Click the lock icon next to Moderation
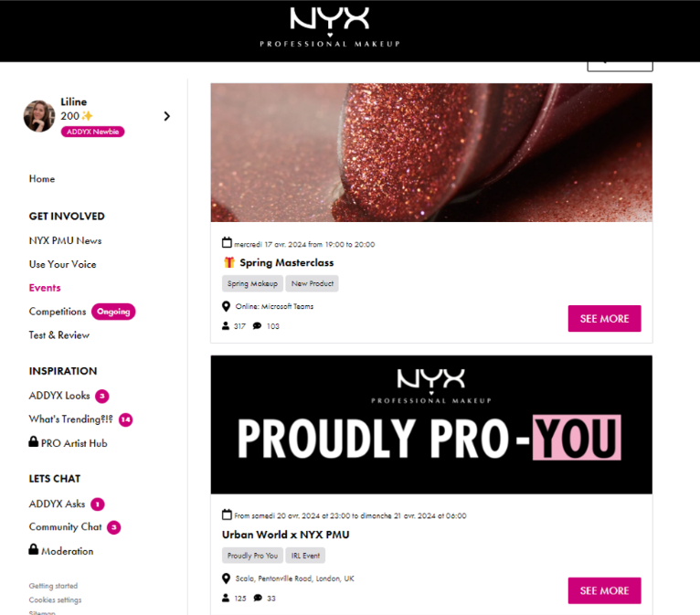This screenshot has width=700, height=615. [x=34, y=549]
